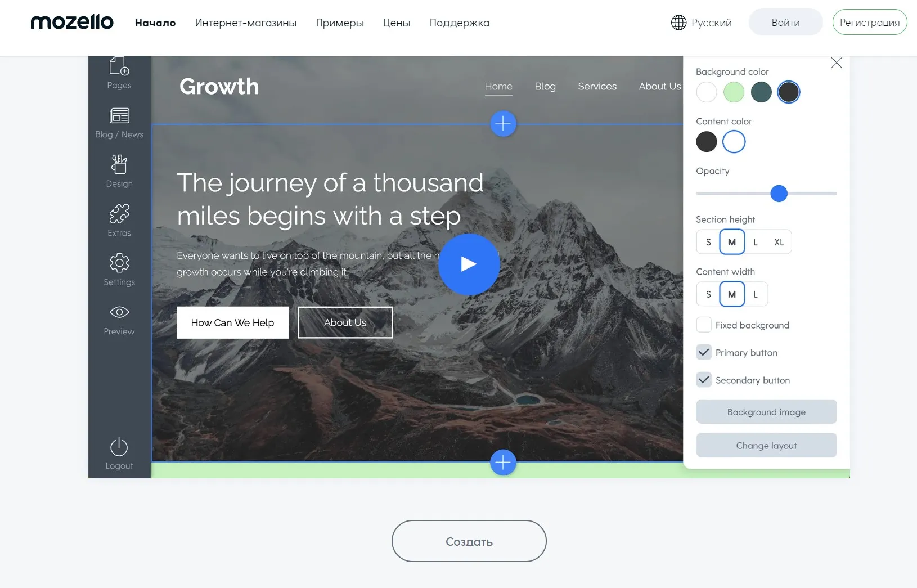This screenshot has width=917, height=588.
Task: Select the white content color swatch
Action: pos(734,142)
